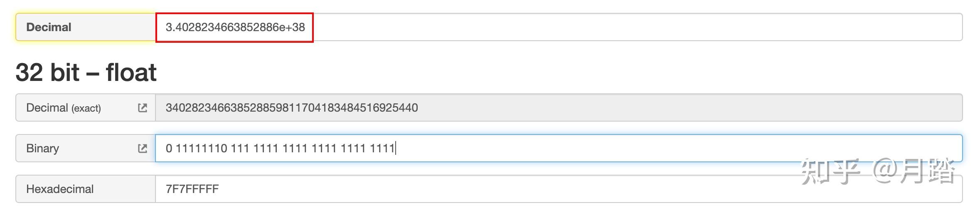The height and width of the screenshot is (210, 980).
Task: Click exponent bits 11111110 in Binary field
Action: coord(201,149)
